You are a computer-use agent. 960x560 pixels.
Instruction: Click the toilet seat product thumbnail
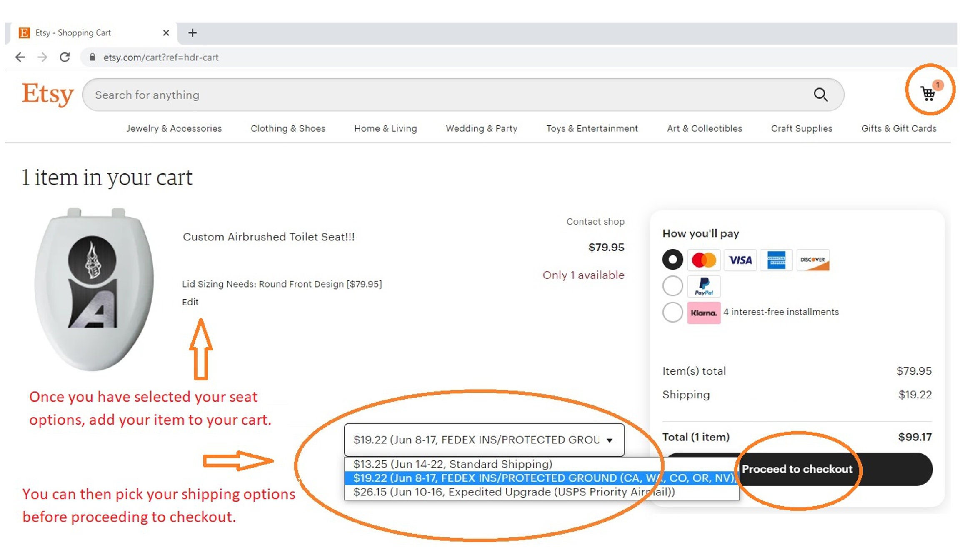94,290
